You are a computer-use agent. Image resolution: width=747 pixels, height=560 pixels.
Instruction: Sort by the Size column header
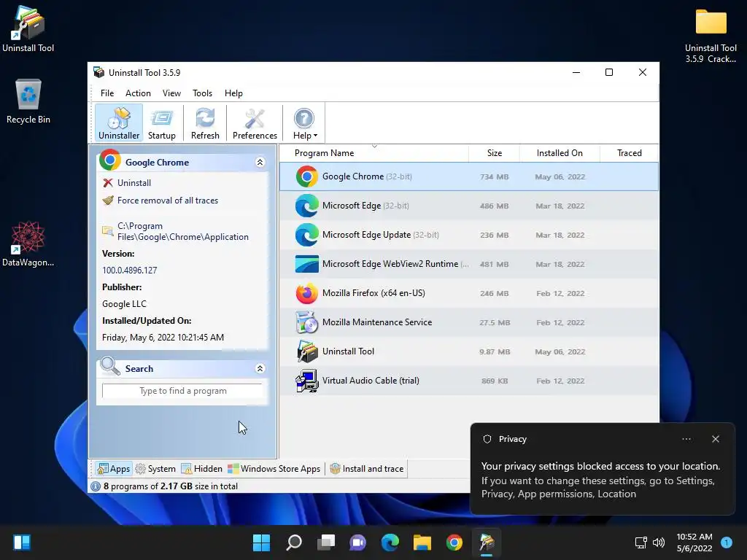coord(495,153)
